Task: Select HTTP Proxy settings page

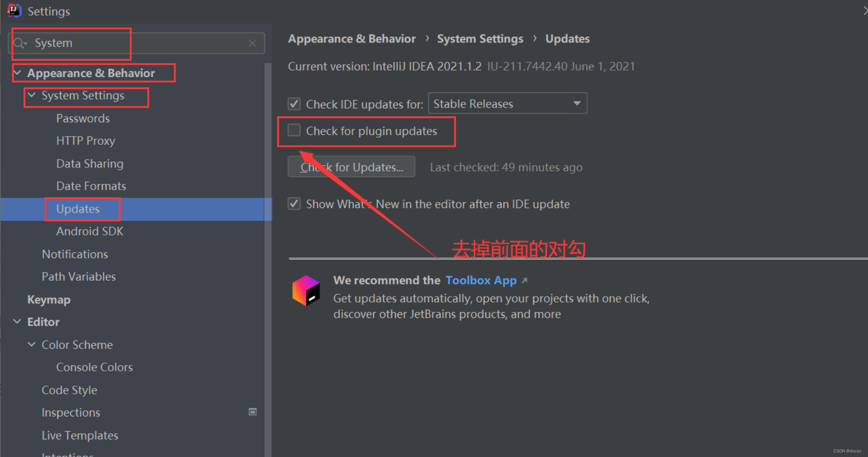Action: 86,141
